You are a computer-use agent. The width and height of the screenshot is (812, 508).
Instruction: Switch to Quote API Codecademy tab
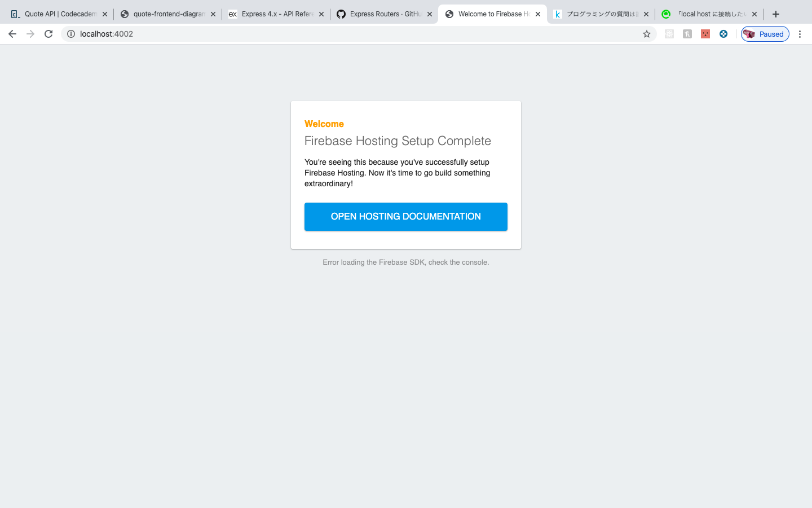point(59,14)
